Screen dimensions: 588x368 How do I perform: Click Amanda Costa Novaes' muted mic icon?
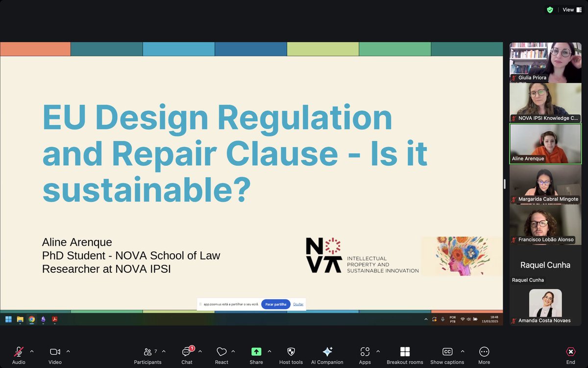pyautogui.click(x=514, y=320)
